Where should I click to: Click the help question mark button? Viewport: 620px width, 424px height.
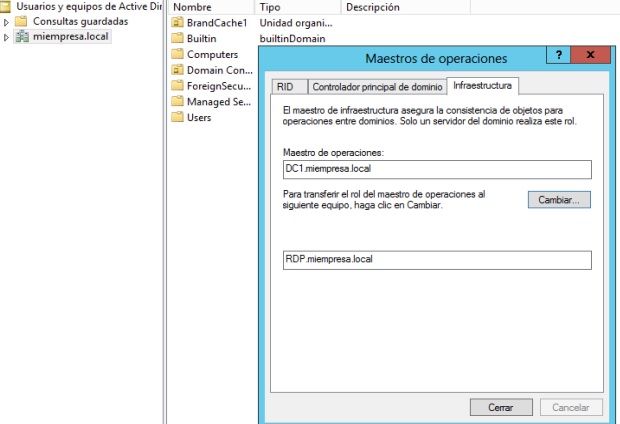558,57
